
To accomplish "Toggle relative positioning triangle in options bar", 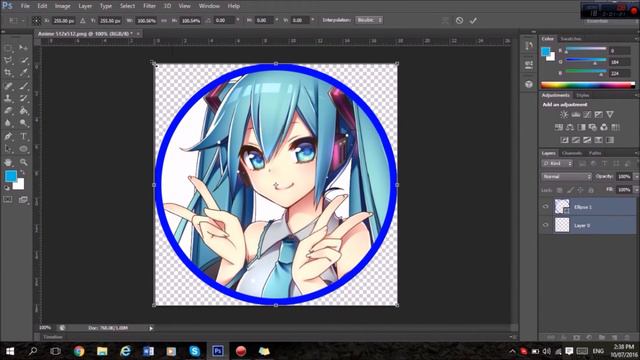I will click(83, 20).
